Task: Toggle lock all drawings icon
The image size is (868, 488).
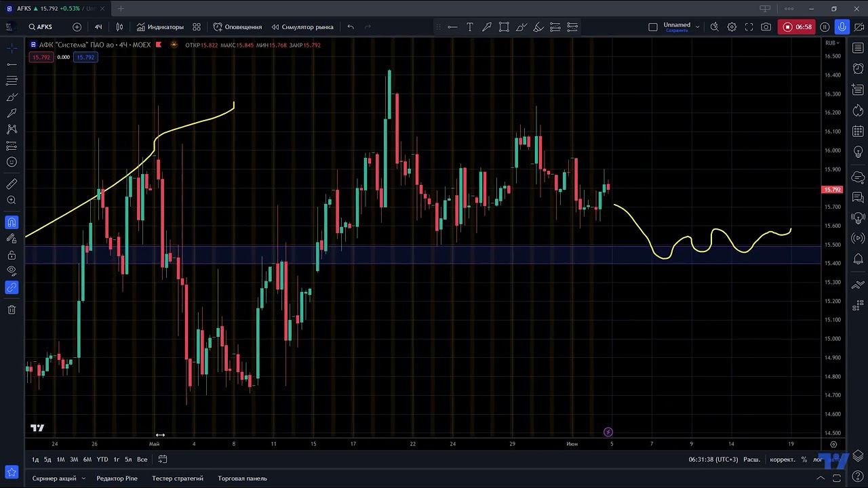Action: [x=12, y=255]
